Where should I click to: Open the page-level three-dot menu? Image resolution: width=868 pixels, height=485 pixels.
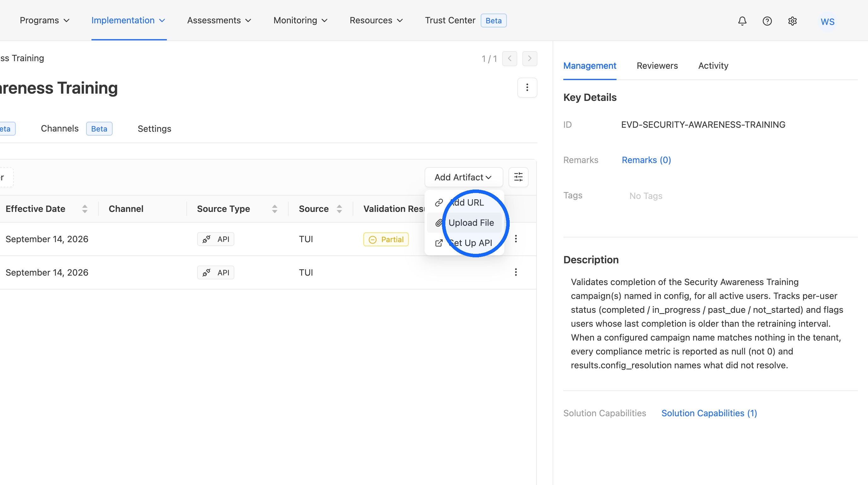[527, 88]
